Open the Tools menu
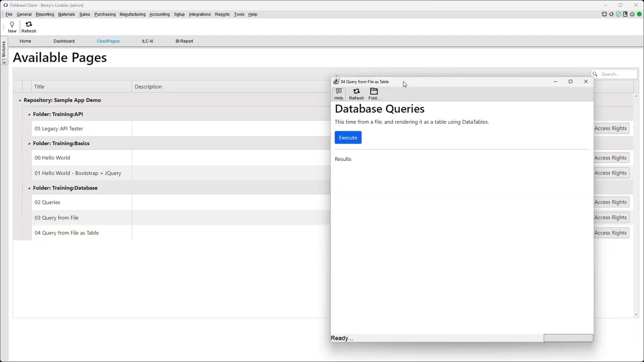Image resolution: width=644 pixels, height=362 pixels. 239,14
